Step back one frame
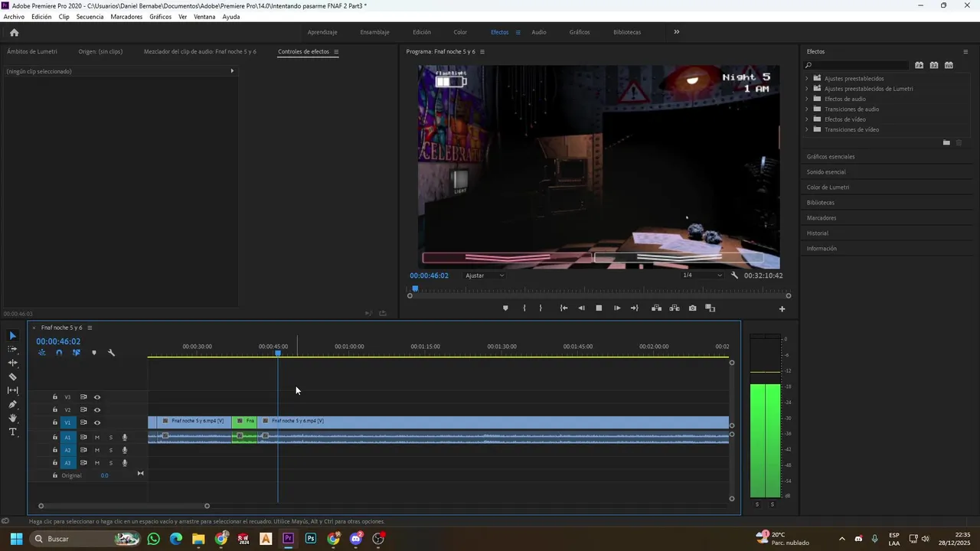Screen dimensions: 980x551 (x=581, y=308)
